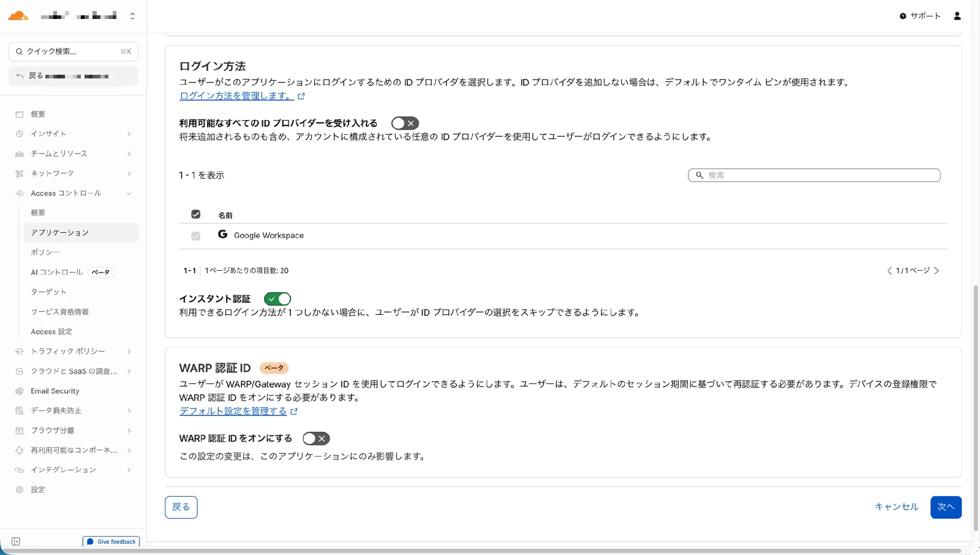This screenshot has height=555, width=980.
Task: Click the 次へ button
Action: pyautogui.click(x=946, y=507)
